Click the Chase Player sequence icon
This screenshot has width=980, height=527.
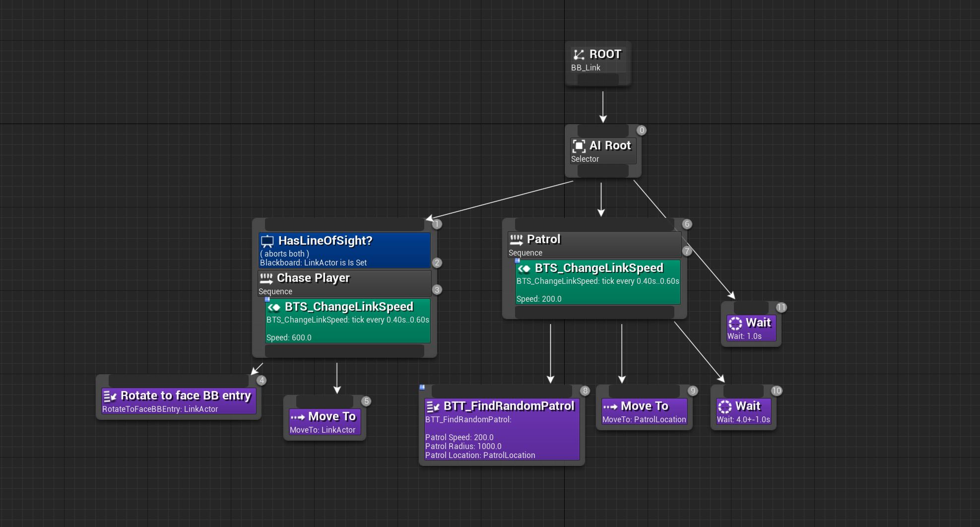(x=266, y=278)
